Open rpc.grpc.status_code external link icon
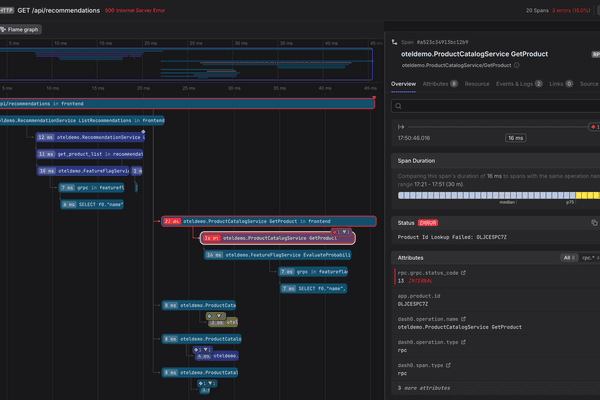Screen dimensions: 600x400 click(x=463, y=273)
